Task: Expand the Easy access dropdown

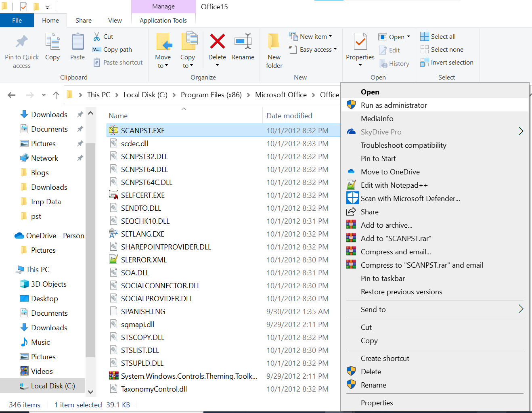Action: (x=335, y=49)
